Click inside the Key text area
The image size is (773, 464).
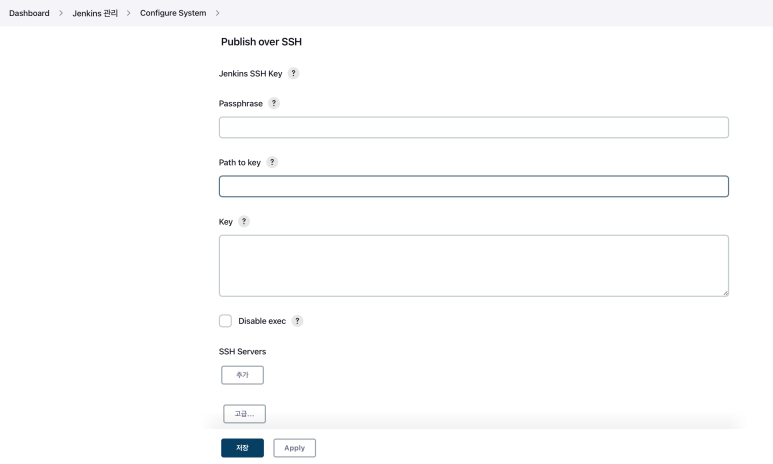[474, 266]
